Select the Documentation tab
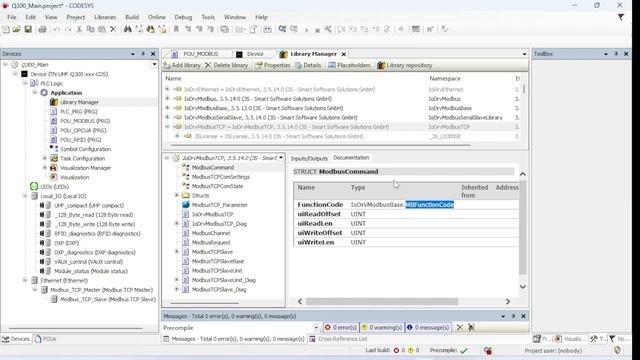The height and width of the screenshot is (360, 640). [x=351, y=158]
